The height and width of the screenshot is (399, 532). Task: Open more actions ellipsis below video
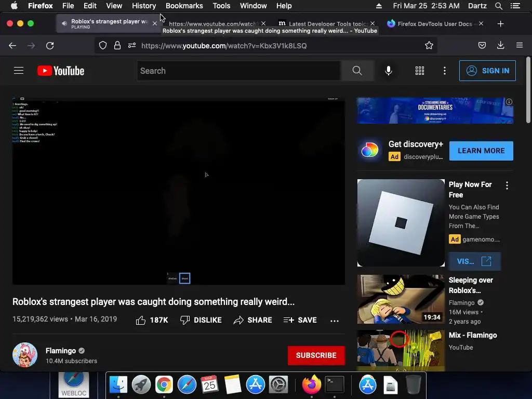pyautogui.click(x=335, y=321)
